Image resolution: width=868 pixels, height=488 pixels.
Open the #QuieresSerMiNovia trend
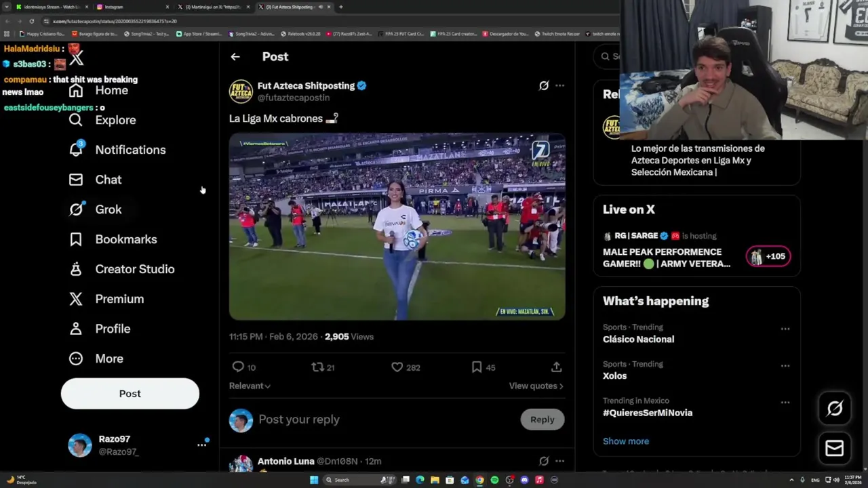[648, 413]
